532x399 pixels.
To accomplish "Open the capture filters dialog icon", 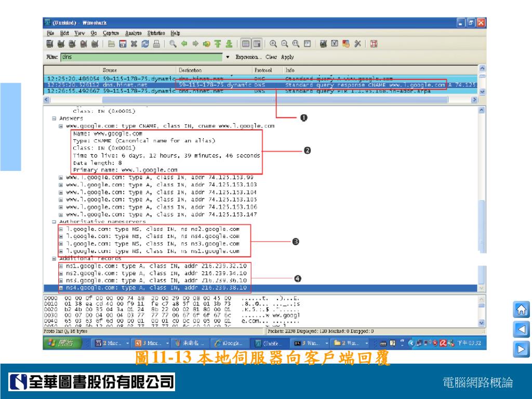I will pos(323,44).
